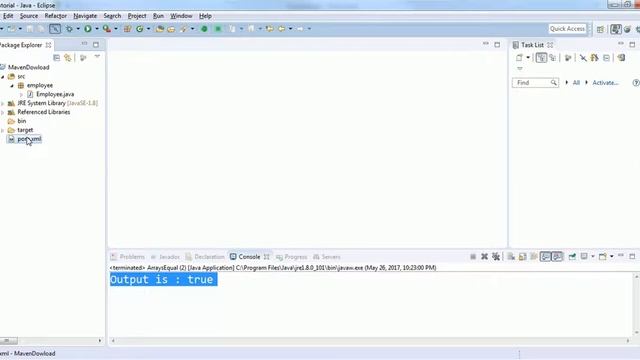Toggle Show Console When Standard Error Changes
This screenshot has width=640, height=360.
point(557,256)
